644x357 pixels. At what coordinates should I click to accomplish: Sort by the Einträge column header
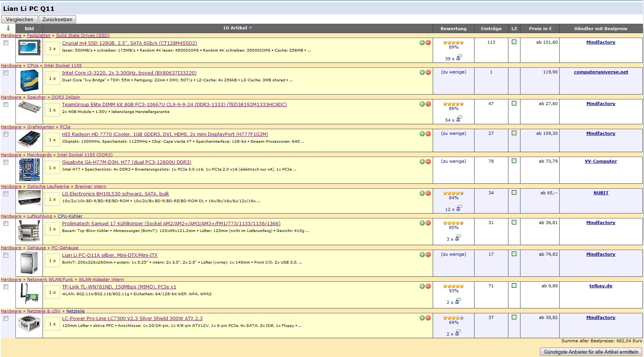point(491,29)
